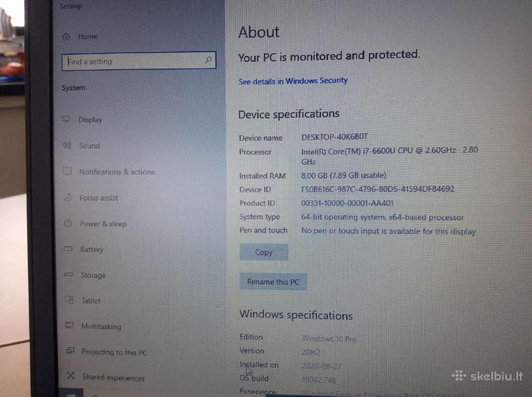Click the Device specifications heading

(289, 114)
